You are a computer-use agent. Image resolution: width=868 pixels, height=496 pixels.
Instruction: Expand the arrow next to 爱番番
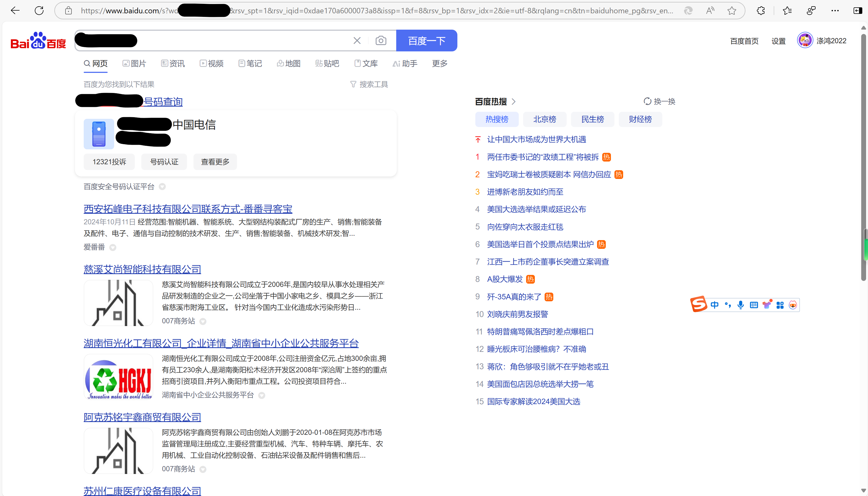pos(113,247)
